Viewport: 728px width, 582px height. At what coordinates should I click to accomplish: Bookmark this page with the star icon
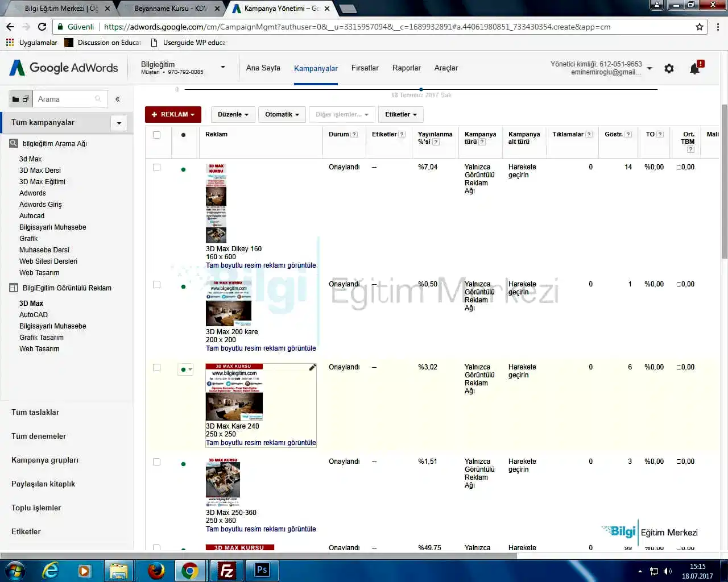pyautogui.click(x=700, y=27)
